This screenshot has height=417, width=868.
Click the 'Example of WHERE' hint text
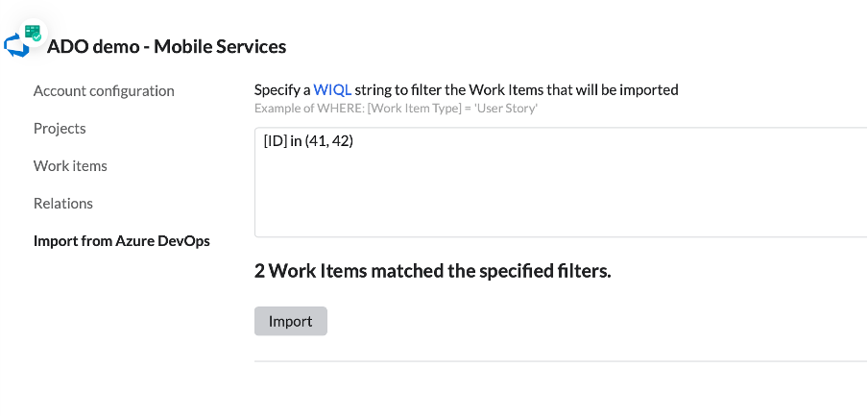(x=309, y=109)
